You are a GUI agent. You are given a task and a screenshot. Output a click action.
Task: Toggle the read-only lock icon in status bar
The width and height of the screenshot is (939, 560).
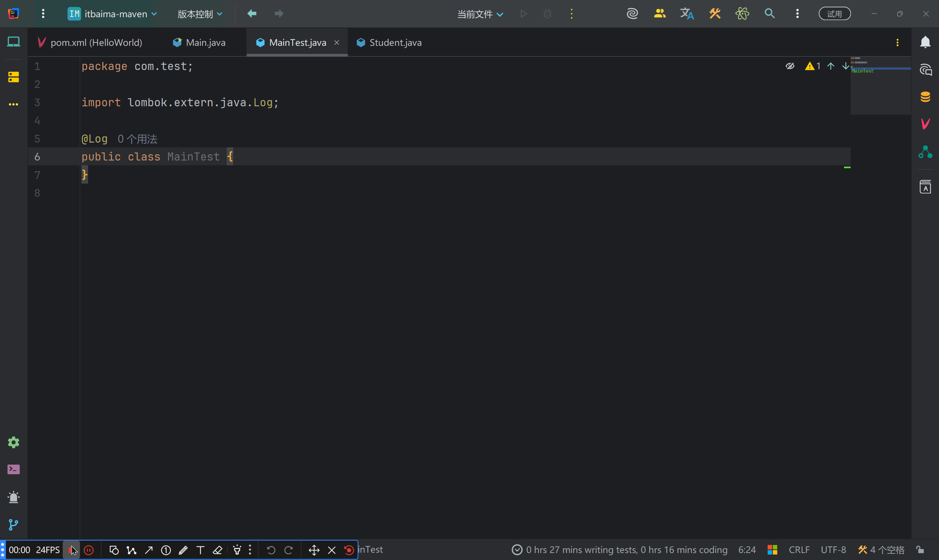pyautogui.click(x=920, y=550)
